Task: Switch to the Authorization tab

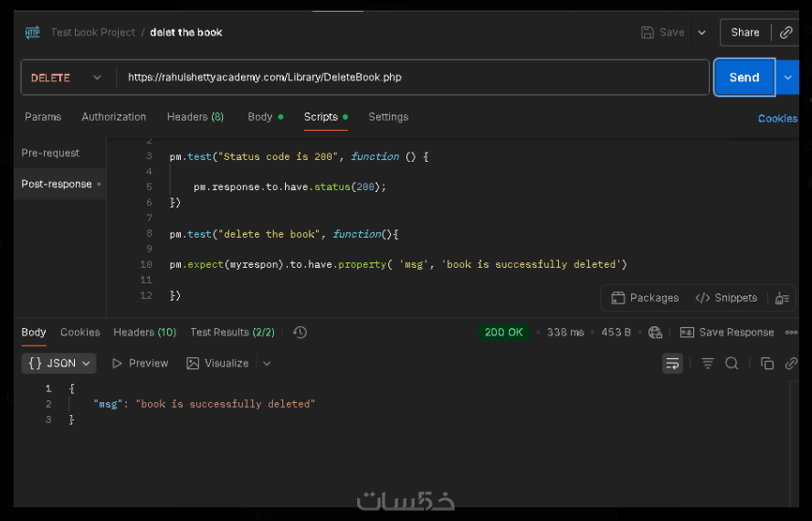Action: pyautogui.click(x=113, y=117)
